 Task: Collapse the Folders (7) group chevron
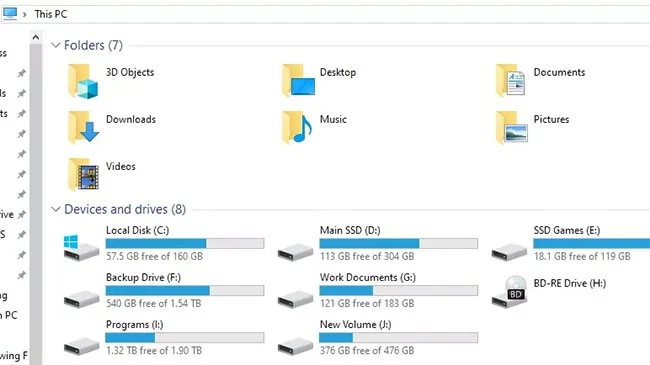[56, 45]
